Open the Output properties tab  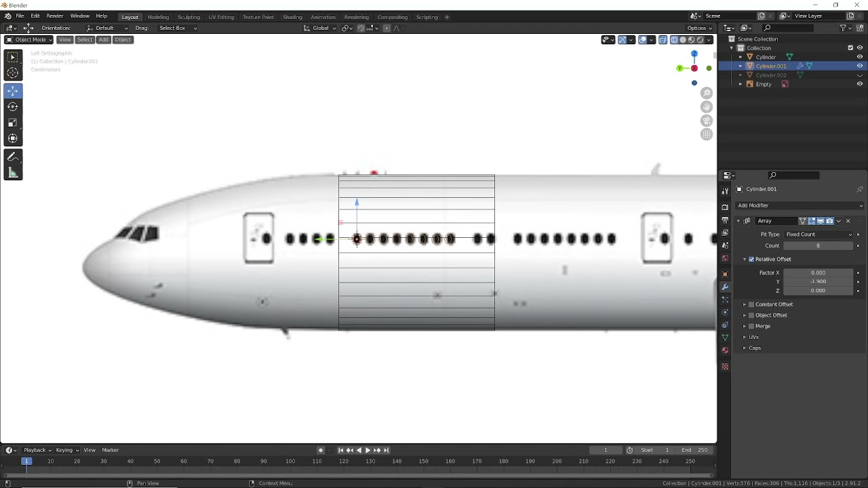tap(725, 220)
